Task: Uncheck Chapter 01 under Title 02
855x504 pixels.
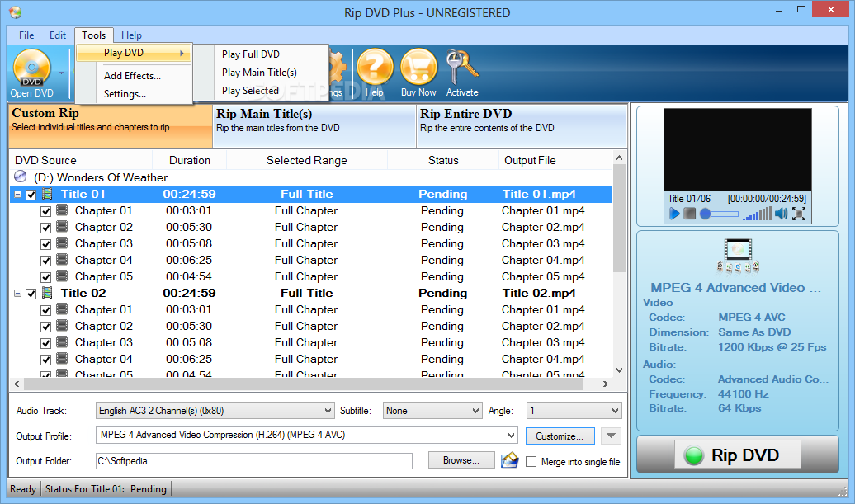Action: [46, 311]
